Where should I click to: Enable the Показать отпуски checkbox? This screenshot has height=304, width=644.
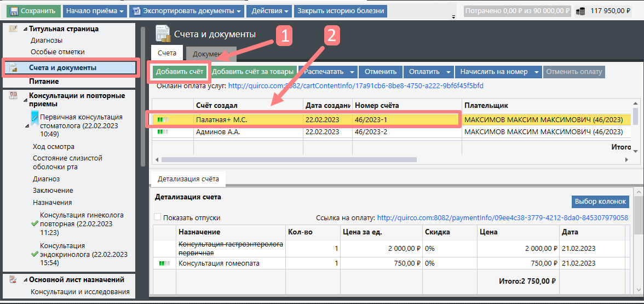158,217
